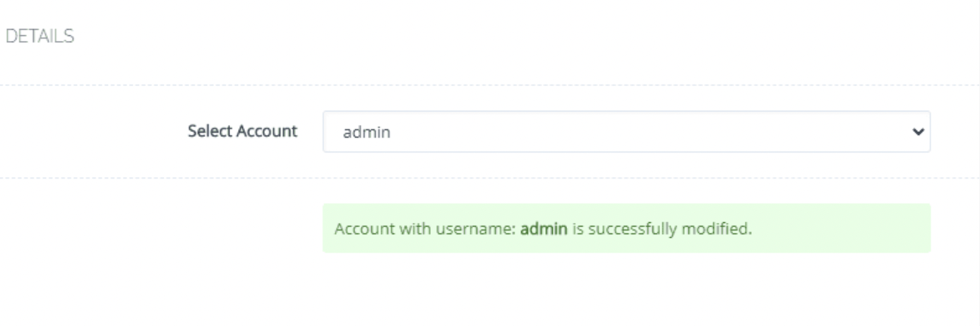Click empty area inside the account select box
980x326 pixels.
[635, 131]
